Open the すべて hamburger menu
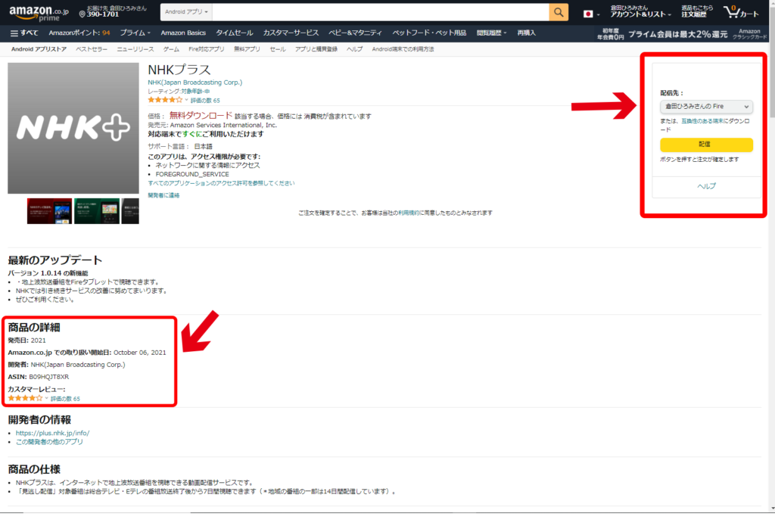Viewport: 775px width, 532px height. (24, 33)
